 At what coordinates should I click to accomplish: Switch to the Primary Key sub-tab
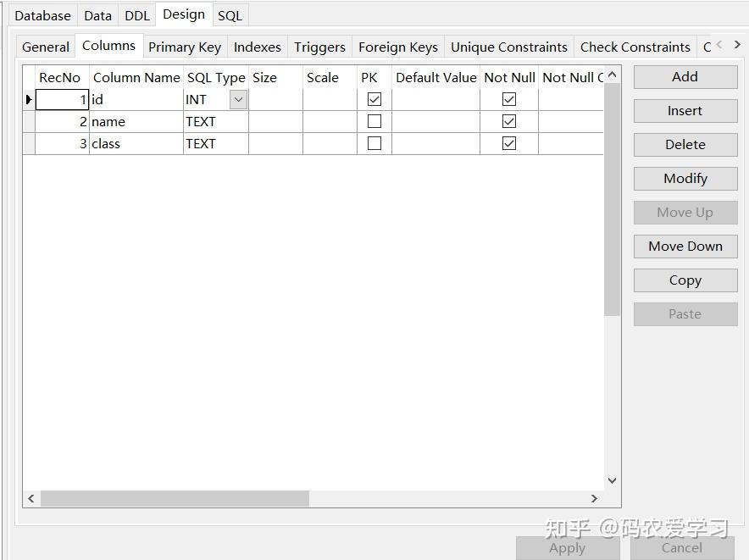[x=185, y=47]
